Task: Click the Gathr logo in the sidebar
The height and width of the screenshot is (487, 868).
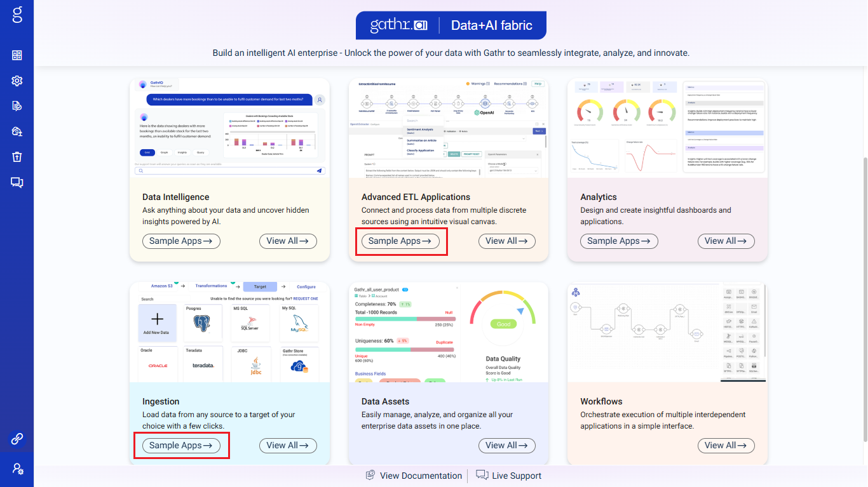Action: point(17,15)
